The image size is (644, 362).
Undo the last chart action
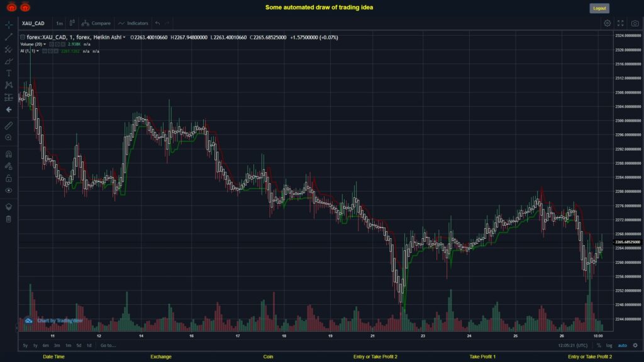coord(158,23)
